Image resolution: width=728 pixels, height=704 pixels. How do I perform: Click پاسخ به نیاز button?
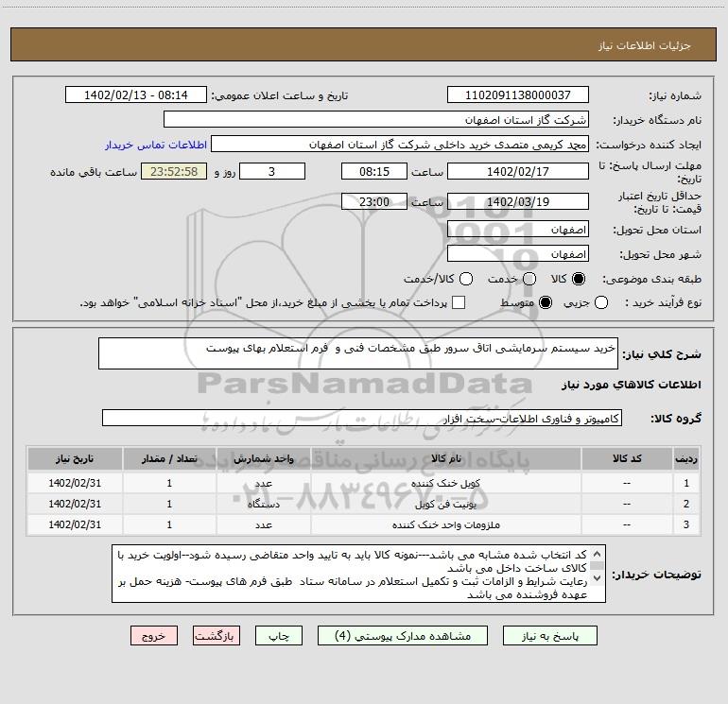point(550,636)
